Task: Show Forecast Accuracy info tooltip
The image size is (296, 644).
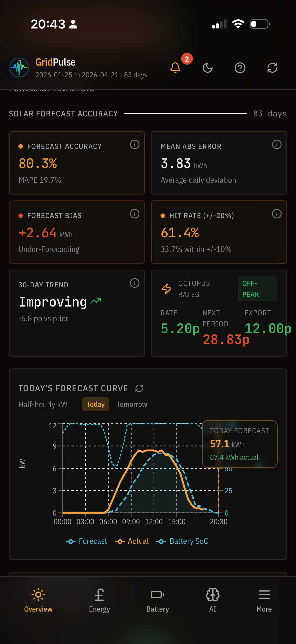Action: click(x=135, y=144)
